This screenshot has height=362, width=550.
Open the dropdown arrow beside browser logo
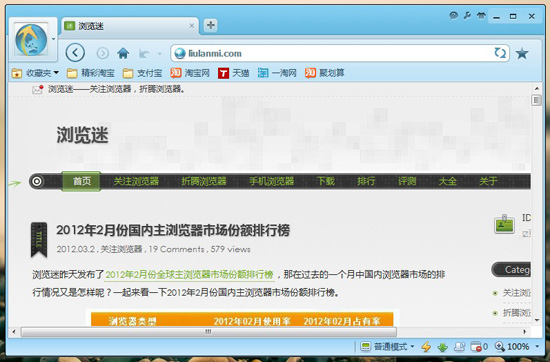pyautogui.click(x=54, y=39)
